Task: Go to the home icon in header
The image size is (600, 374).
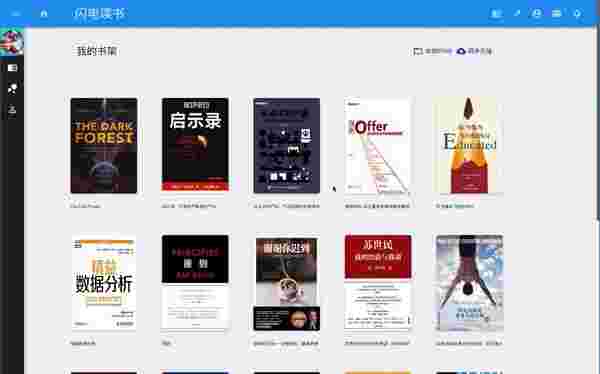Action: click(x=44, y=14)
